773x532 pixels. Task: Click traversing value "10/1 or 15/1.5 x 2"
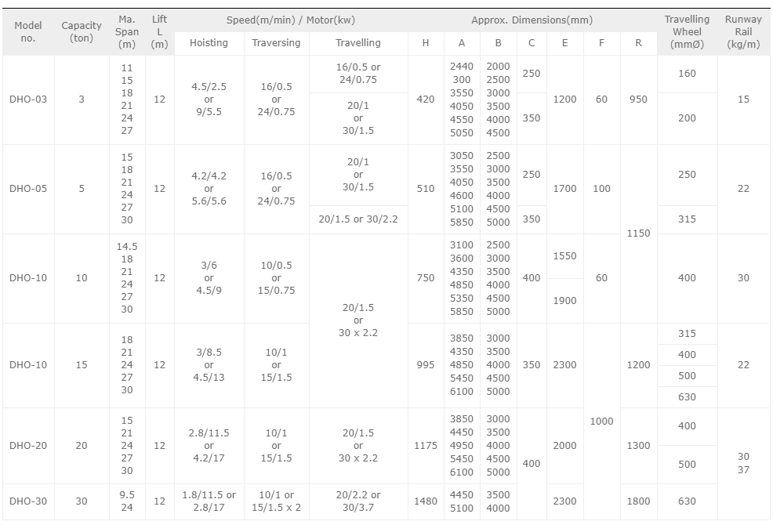(276, 501)
